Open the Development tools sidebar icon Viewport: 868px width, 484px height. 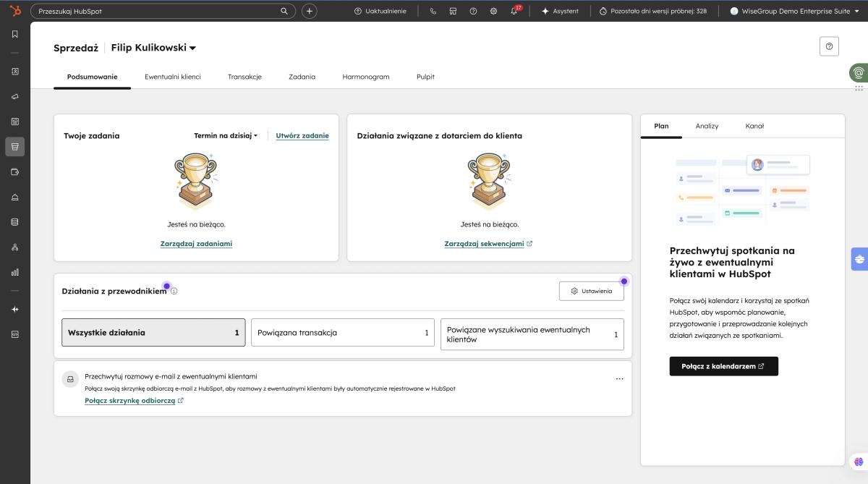(14, 335)
